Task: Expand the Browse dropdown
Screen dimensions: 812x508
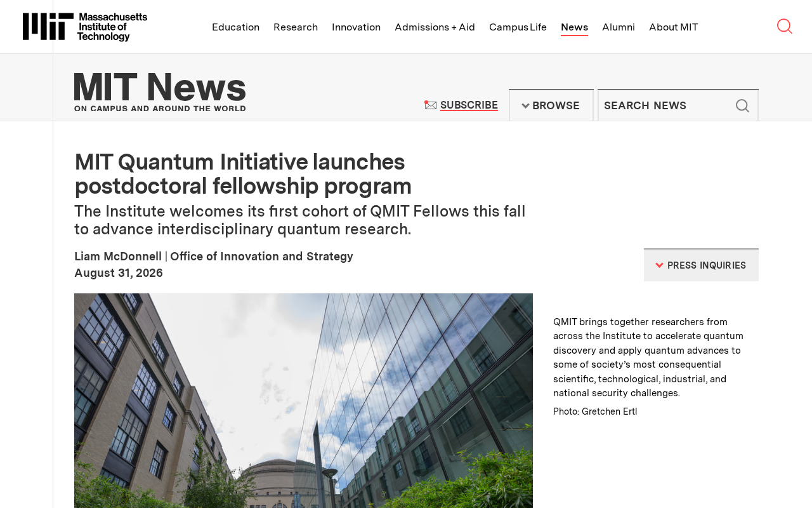Action: point(551,105)
